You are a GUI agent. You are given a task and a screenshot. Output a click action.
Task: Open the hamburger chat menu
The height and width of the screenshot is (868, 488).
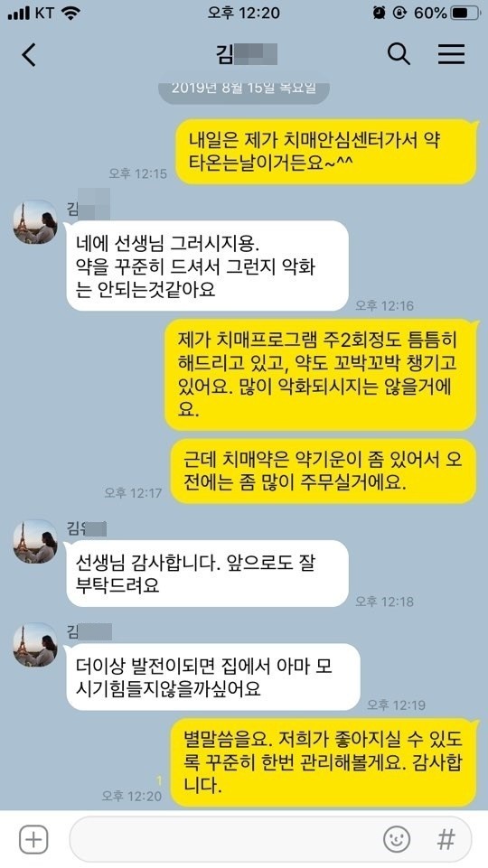coord(451,53)
